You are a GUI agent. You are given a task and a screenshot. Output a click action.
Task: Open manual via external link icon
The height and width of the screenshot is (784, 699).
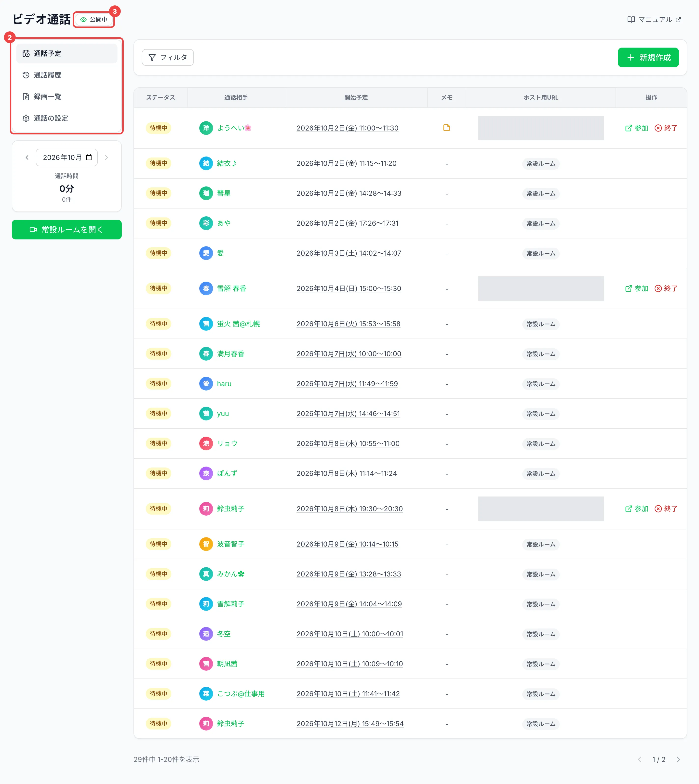click(678, 20)
